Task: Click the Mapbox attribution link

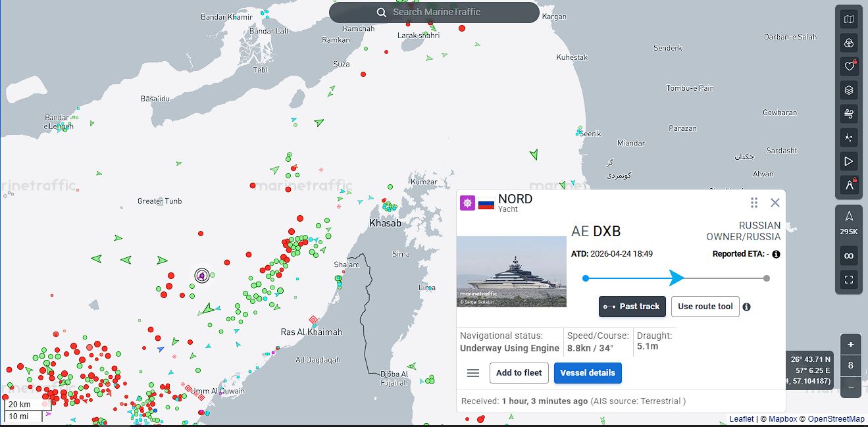Action: coord(783,419)
